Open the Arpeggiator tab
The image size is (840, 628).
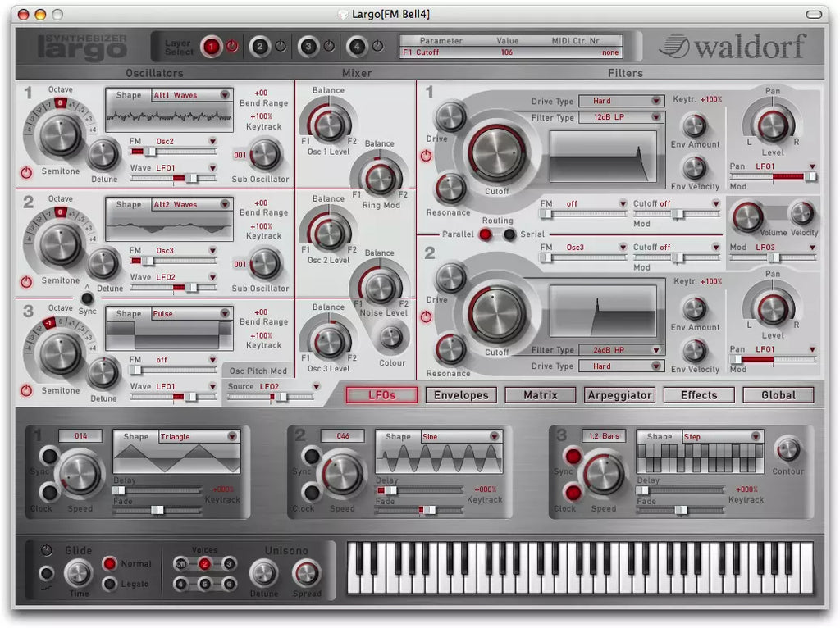coord(619,395)
